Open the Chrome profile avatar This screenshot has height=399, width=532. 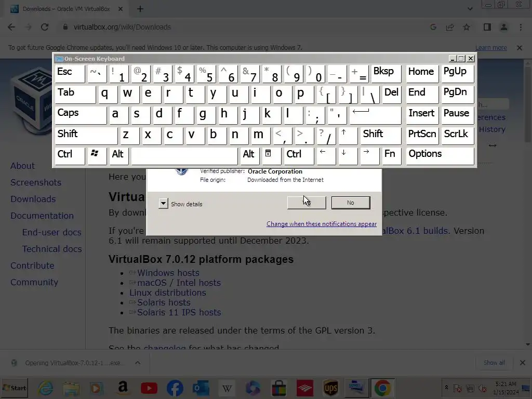coord(504,27)
